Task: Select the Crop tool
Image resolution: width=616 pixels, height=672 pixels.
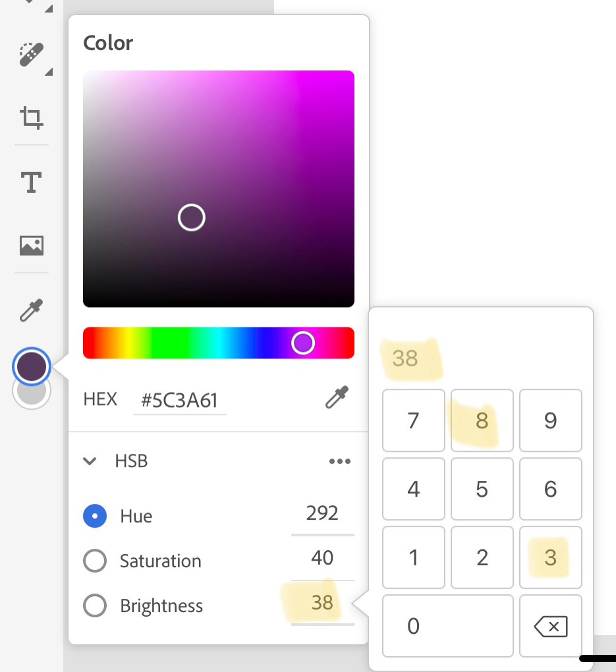Action: [30, 119]
